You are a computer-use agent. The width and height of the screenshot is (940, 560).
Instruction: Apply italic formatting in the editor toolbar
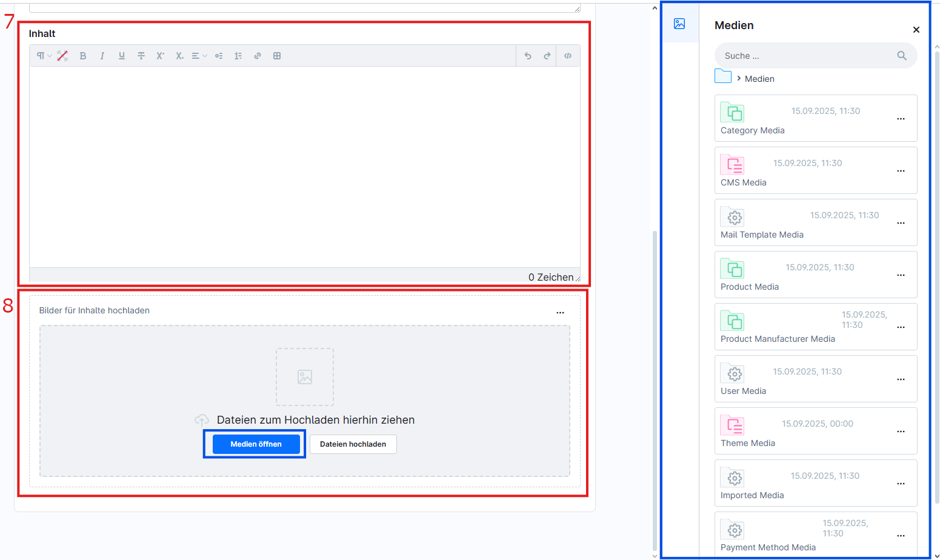(x=102, y=56)
